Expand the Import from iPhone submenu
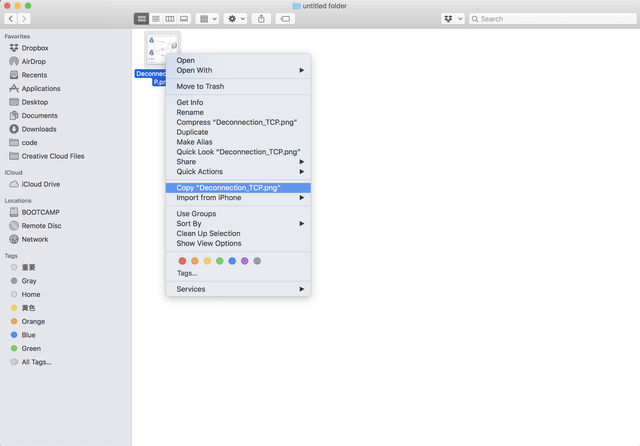Image resolution: width=640 pixels, height=446 pixels. click(238, 197)
